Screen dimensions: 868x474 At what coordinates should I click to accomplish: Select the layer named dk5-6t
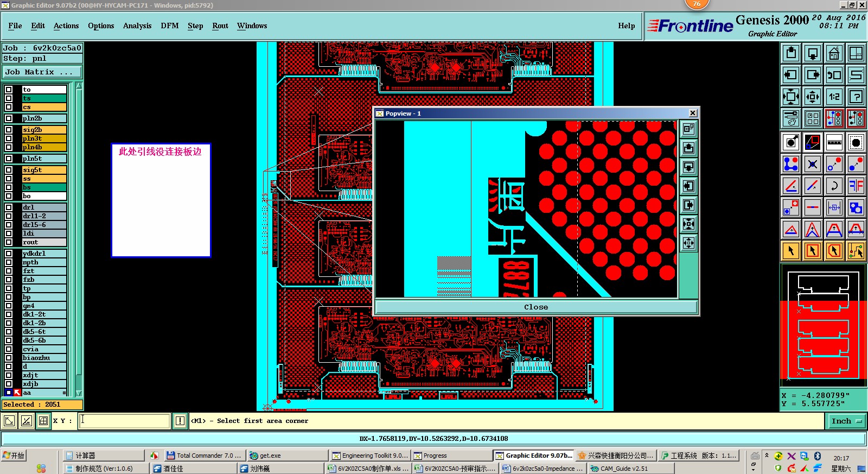(44, 332)
